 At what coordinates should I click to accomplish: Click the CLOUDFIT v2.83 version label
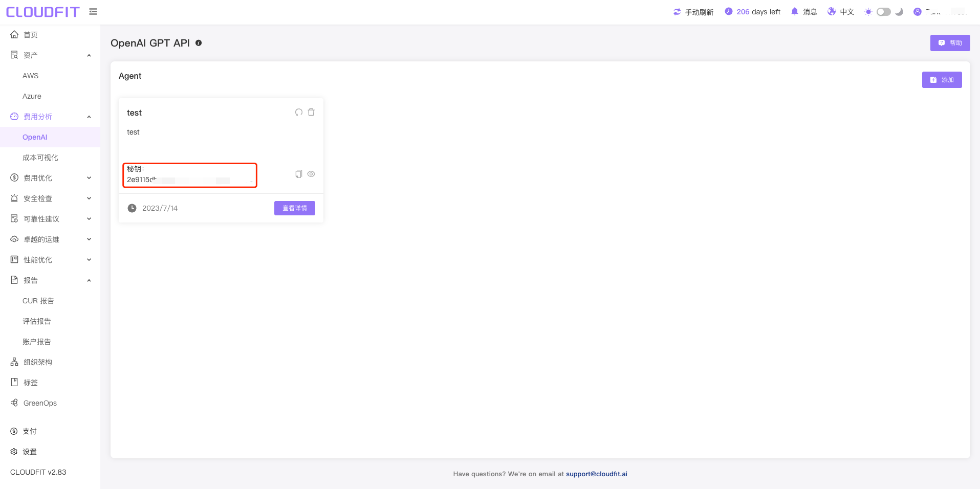coord(38,472)
